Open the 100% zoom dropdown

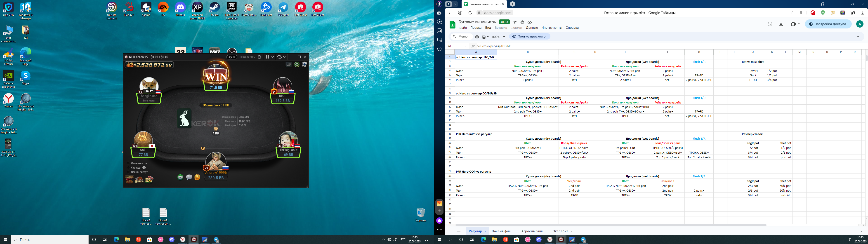498,37
